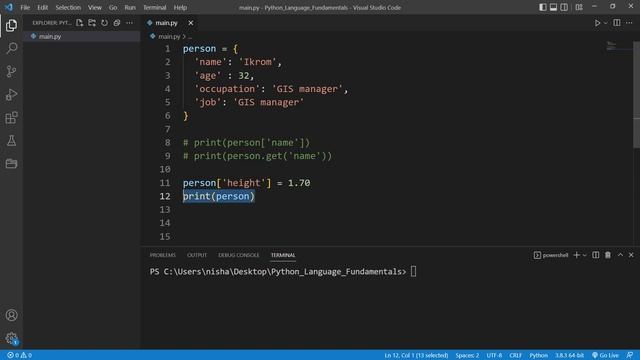Toggle the secondary side bar layout
640x360 pixels.
[564, 7]
